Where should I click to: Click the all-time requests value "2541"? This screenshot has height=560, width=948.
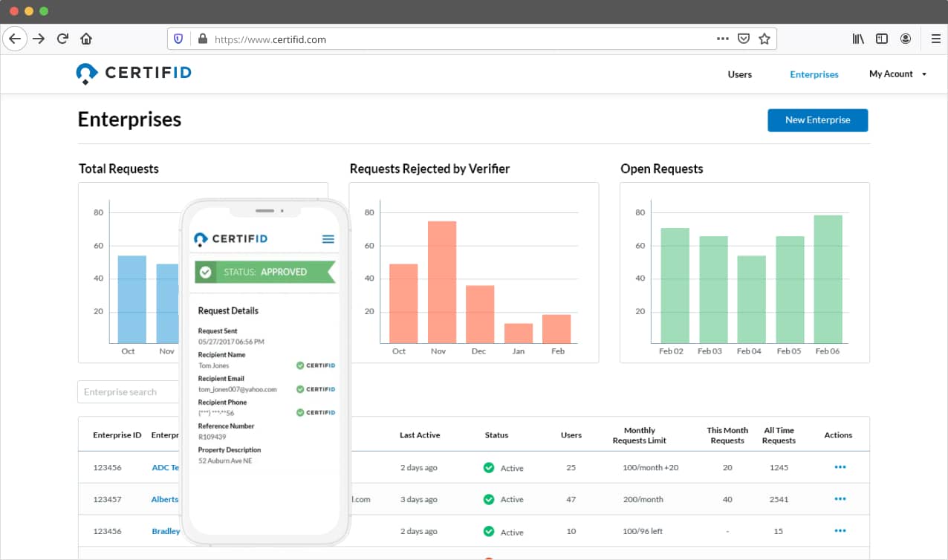point(779,499)
